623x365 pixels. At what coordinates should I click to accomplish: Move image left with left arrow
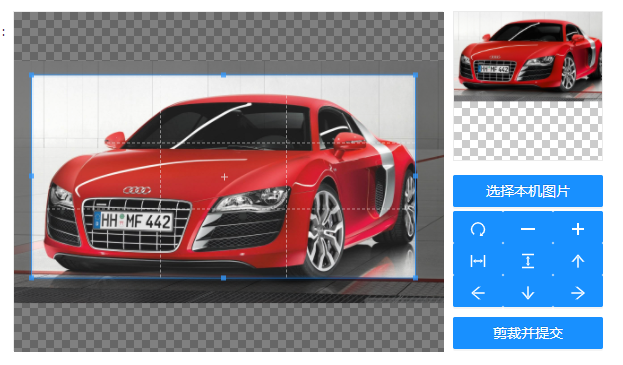click(478, 293)
